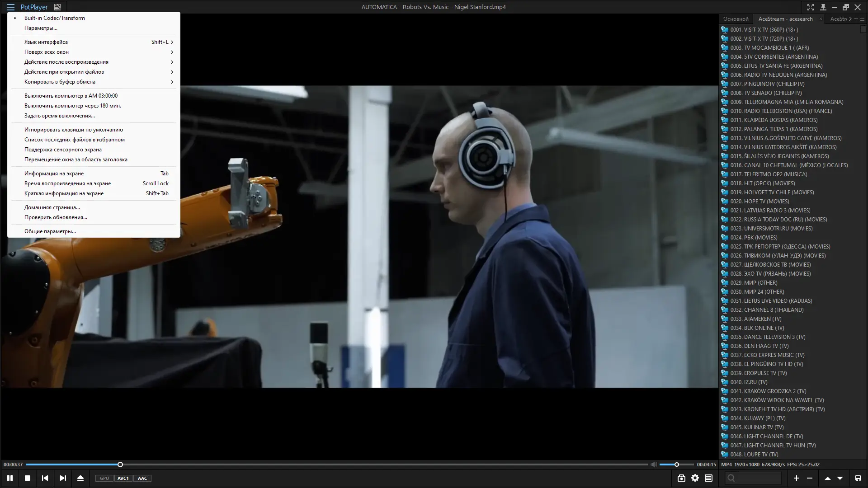The width and height of the screenshot is (868, 488).
Task: Click the stop playback button
Action: pyautogui.click(x=28, y=478)
